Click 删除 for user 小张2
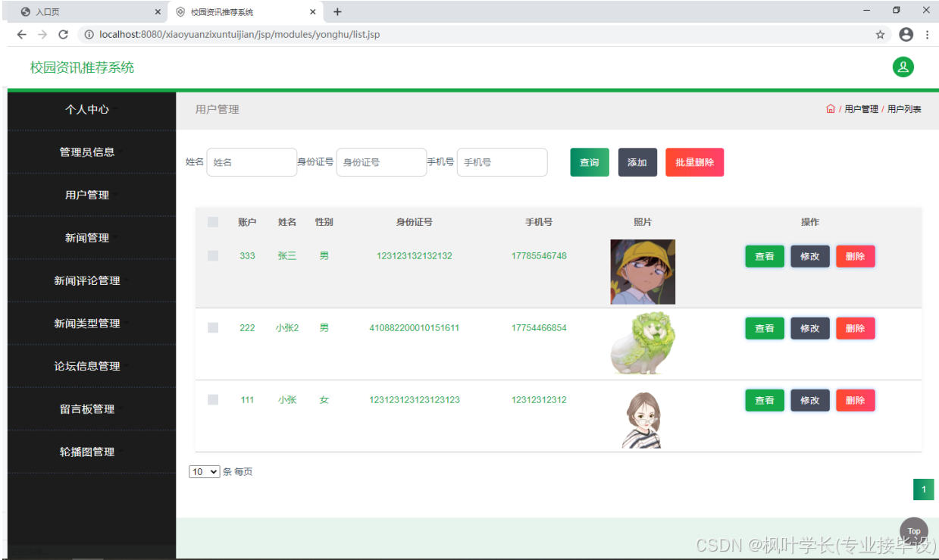 [856, 328]
